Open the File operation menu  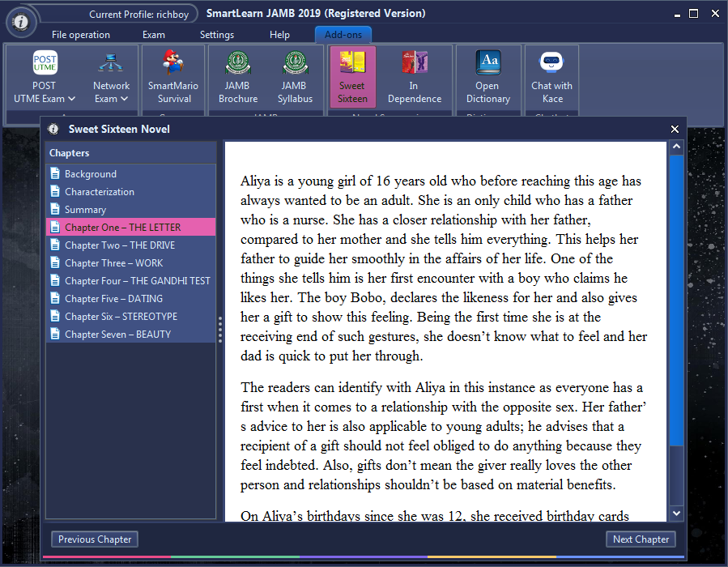[81, 35]
